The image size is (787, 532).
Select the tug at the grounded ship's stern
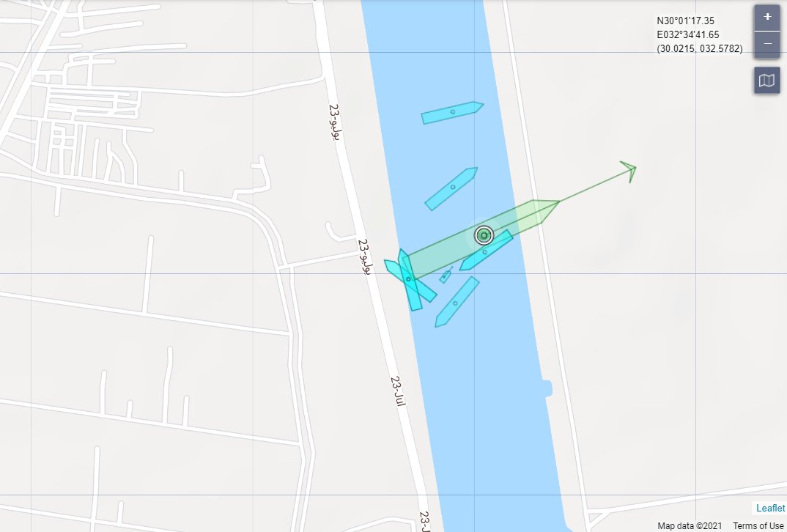pyautogui.click(x=409, y=281)
